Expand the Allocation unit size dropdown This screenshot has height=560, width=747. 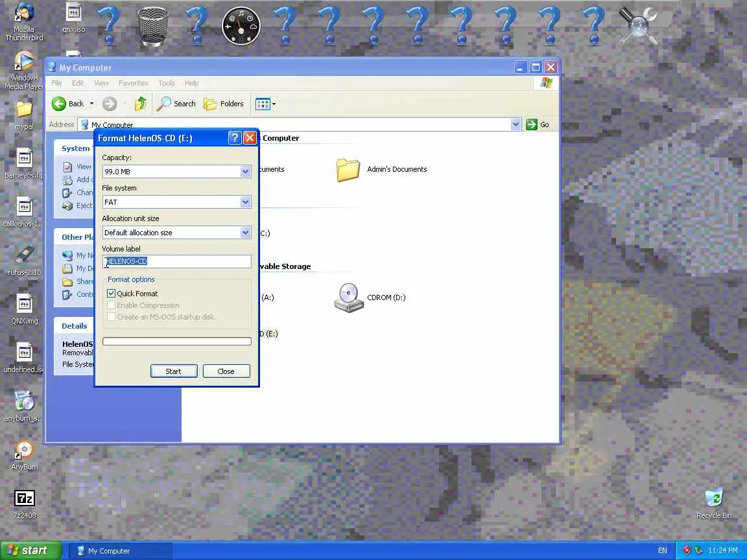coord(245,233)
